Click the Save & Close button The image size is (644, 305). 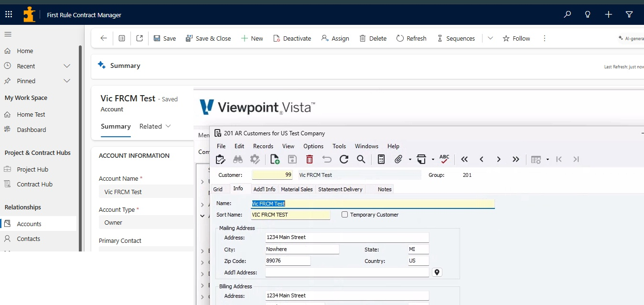(x=208, y=38)
